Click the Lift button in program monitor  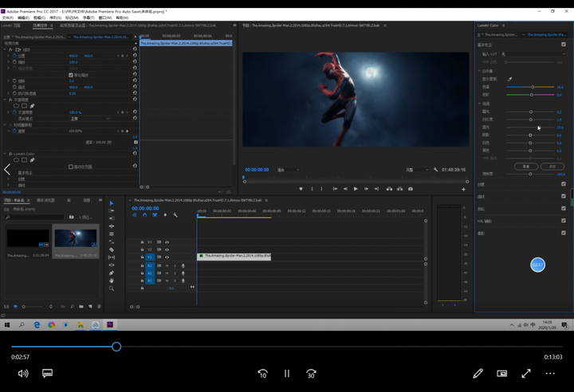tap(390, 189)
